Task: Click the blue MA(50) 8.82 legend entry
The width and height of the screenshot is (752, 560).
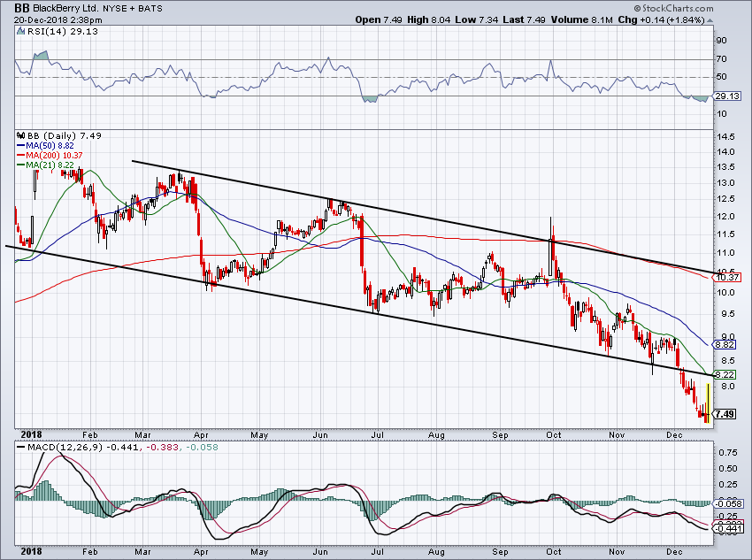Action: pos(45,145)
